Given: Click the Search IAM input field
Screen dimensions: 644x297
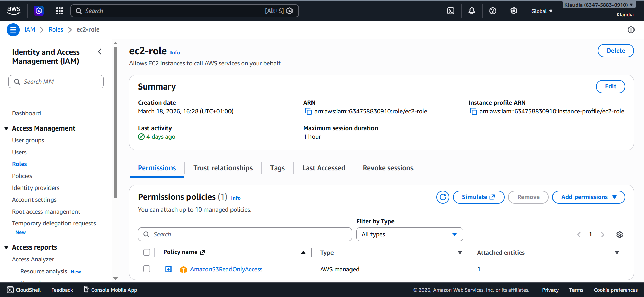Looking at the screenshot, I should coord(56,82).
